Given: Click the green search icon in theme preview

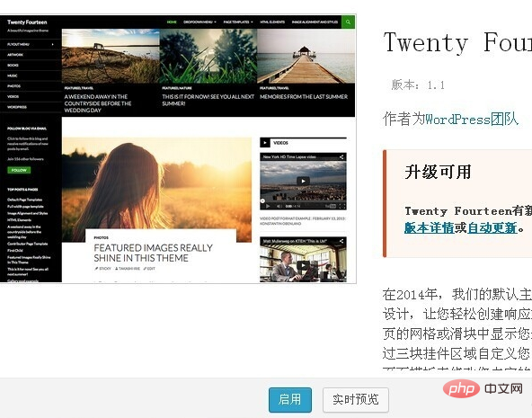Looking at the screenshot, I should click(x=348, y=22).
